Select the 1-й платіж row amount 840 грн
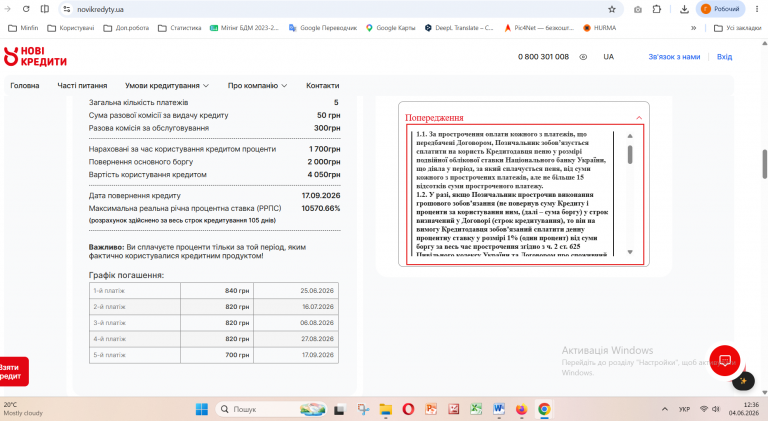 tap(237, 291)
